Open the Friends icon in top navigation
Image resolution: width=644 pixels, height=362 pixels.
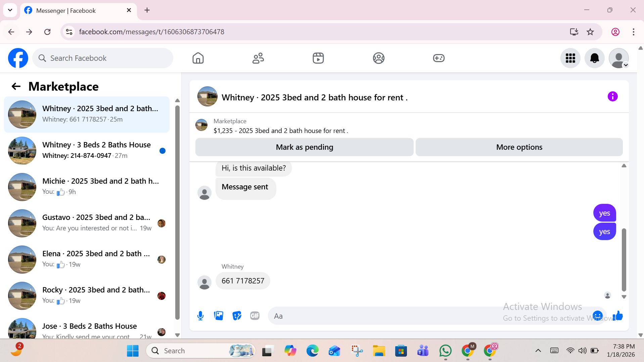(258, 58)
